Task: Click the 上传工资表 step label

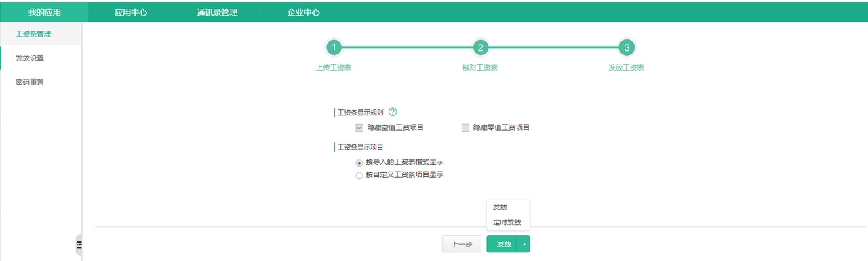Action: coord(334,68)
